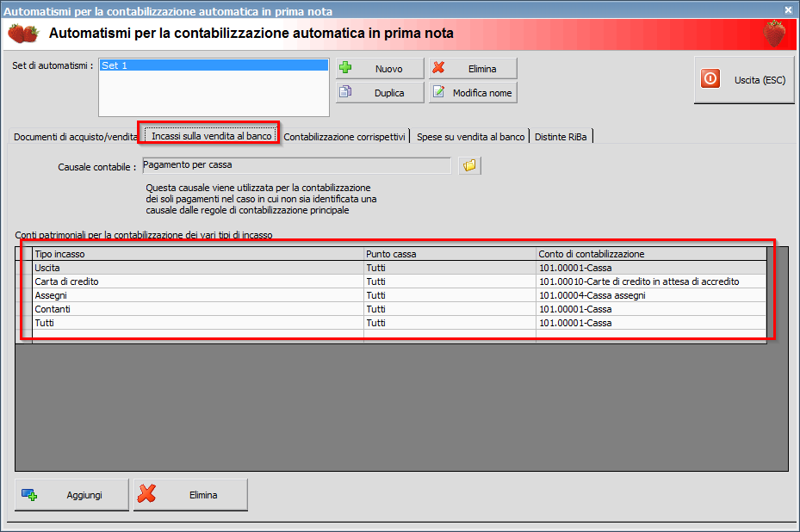
Task: Click Punto cassa Tutti in the Uscita row
Action: (450, 268)
